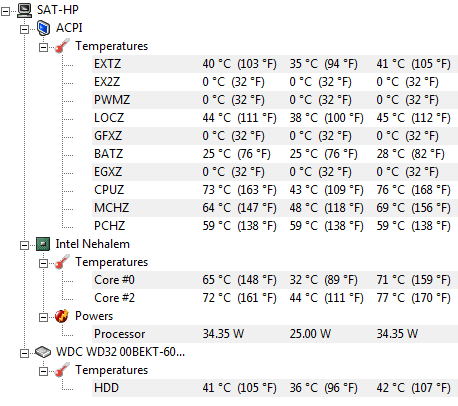Screen dimensions: 458x406
Task: Collapse the ACPI node
Action: pyautogui.click(x=24, y=30)
